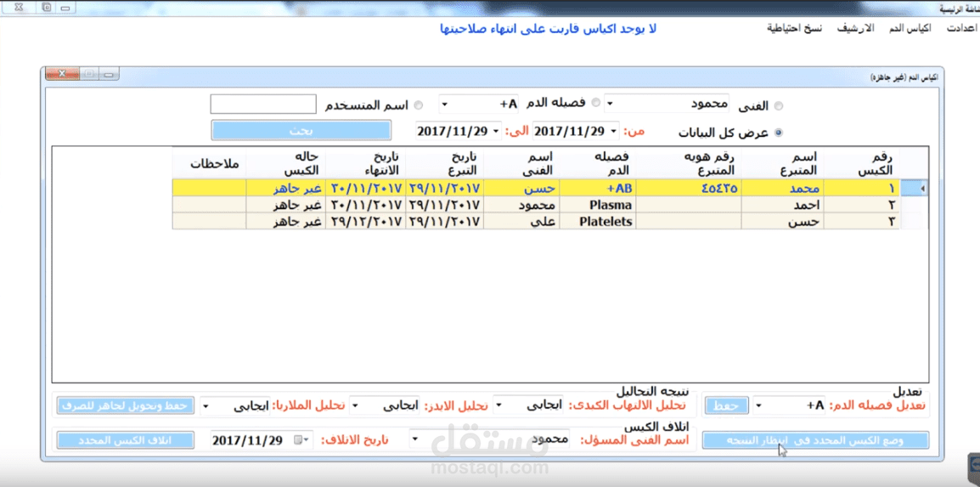
Task: Select the اسم المتسخدم radio button
Action: click(x=419, y=105)
